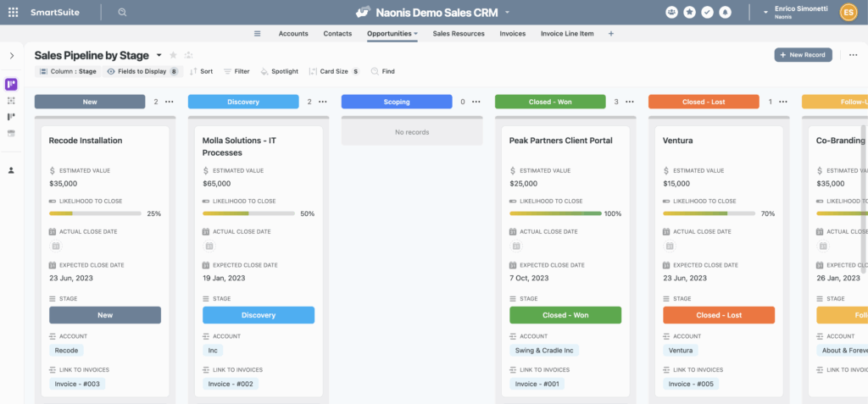
Task: Open the Invoices tab
Action: [512, 34]
